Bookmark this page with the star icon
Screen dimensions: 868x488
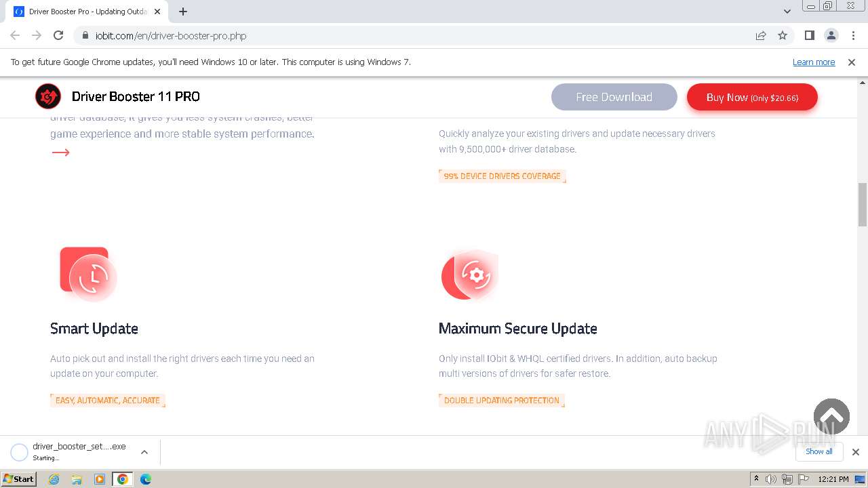(x=783, y=36)
